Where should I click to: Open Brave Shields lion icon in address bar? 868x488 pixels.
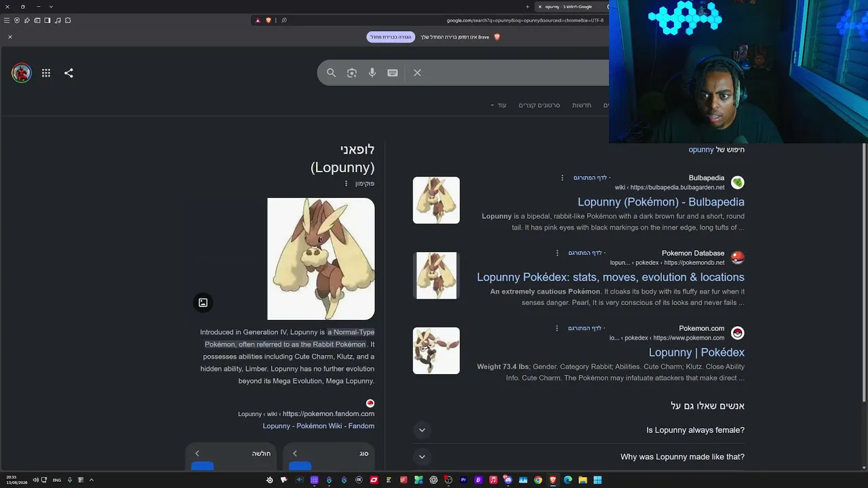269,20
